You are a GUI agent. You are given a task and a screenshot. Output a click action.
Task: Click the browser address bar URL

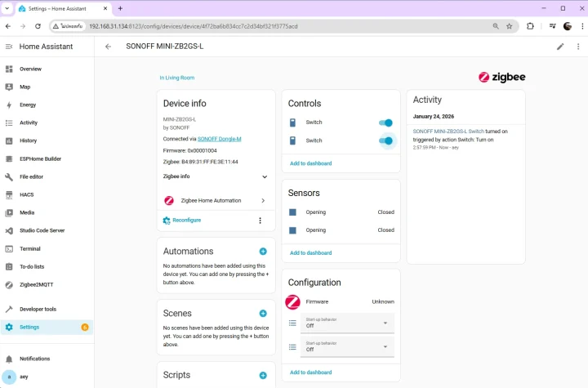click(x=245, y=26)
